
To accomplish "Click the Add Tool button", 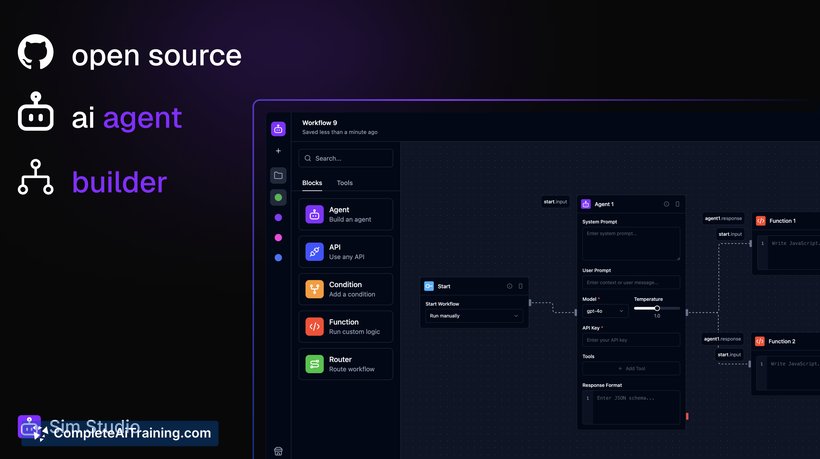I will (631, 368).
